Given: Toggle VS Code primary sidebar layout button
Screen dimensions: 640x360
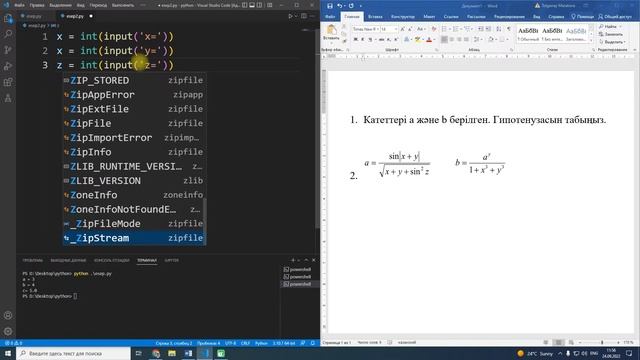Looking at the screenshot, I should coord(244,5).
